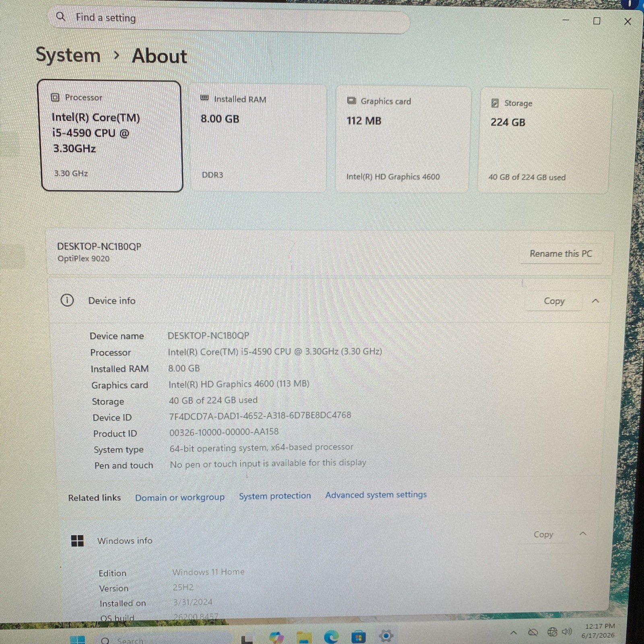Click the volume speaker tray icon
This screenshot has height=644, width=644.
(x=567, y=632)
